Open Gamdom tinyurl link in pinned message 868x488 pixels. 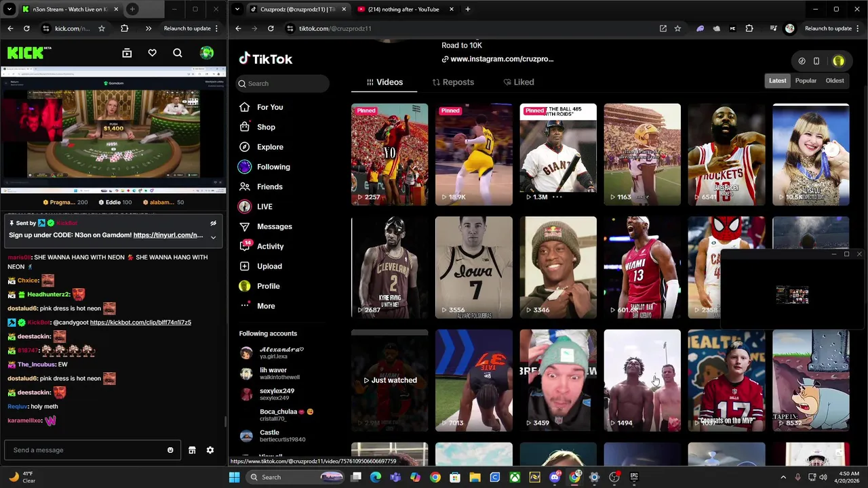168,235
